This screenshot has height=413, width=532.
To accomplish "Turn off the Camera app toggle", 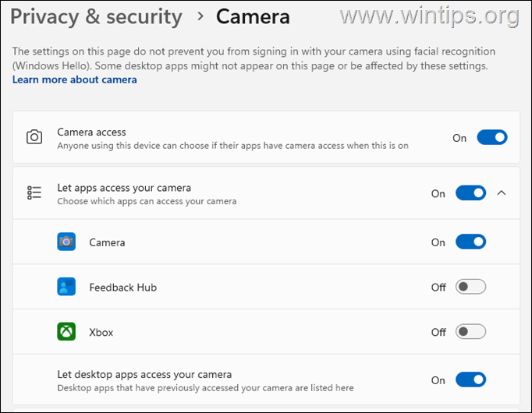I will [470, 242].
